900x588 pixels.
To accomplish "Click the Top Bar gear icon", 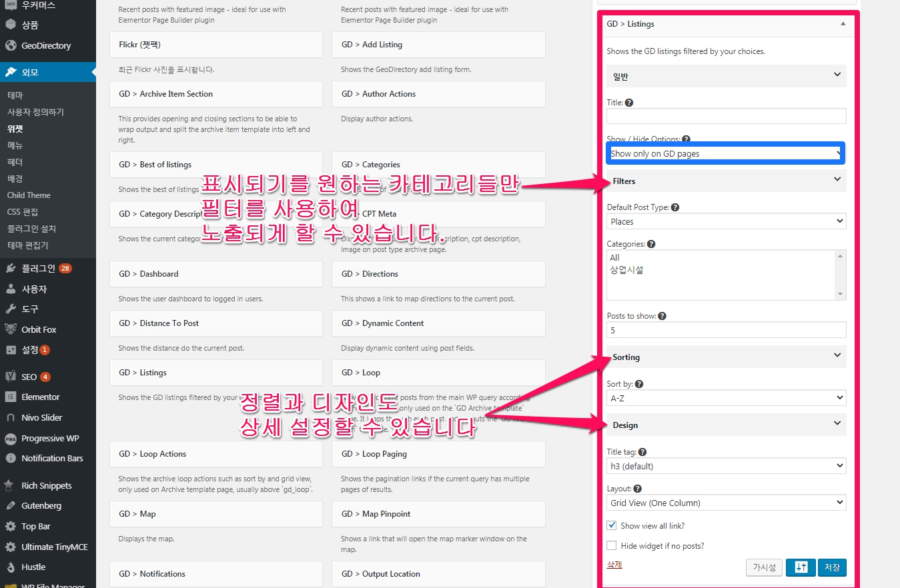I will pyautogui.click(x=10, y=527).
